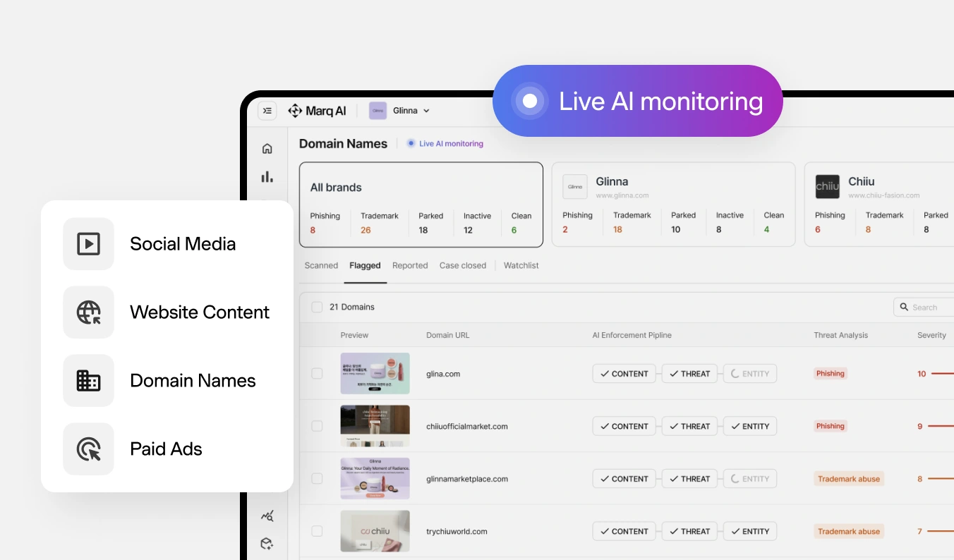The height and width of the screenshot is (560, 954).
Task: Open the sparkle cube sidebar icon
Action: pyautogui.click(x=267, y=544)
